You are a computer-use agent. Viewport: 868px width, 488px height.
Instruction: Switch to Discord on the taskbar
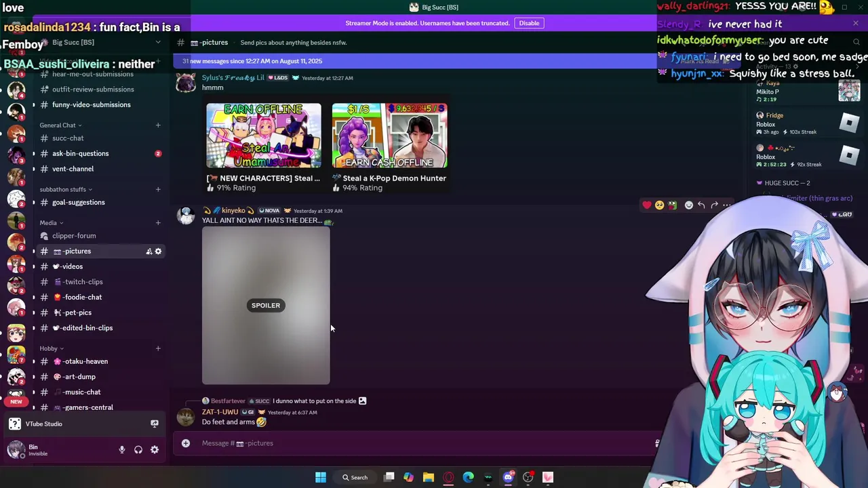click(x=508, y=477)
